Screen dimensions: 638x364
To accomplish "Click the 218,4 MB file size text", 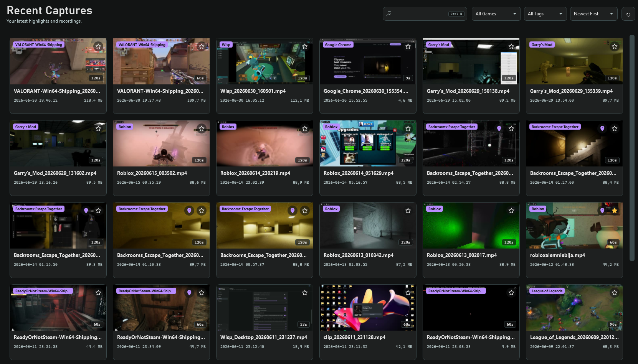I will pyautogui.click(x=93, y=100).
